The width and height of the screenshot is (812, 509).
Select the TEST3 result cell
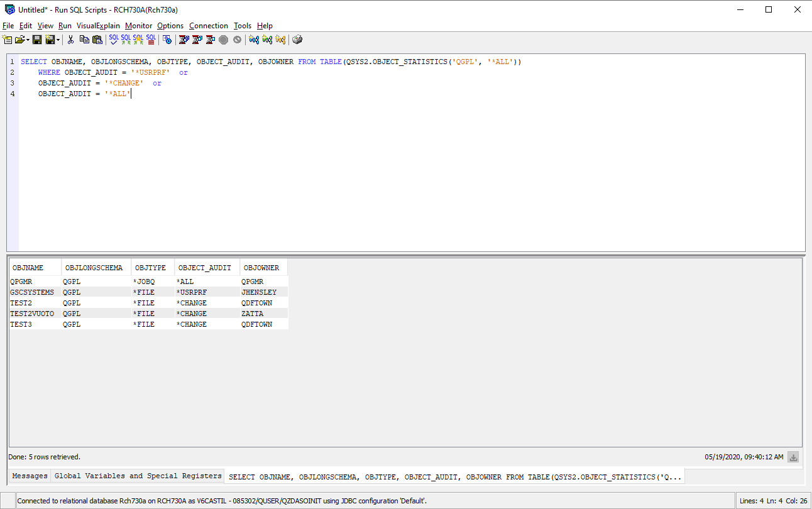click(x=35, y=324)
